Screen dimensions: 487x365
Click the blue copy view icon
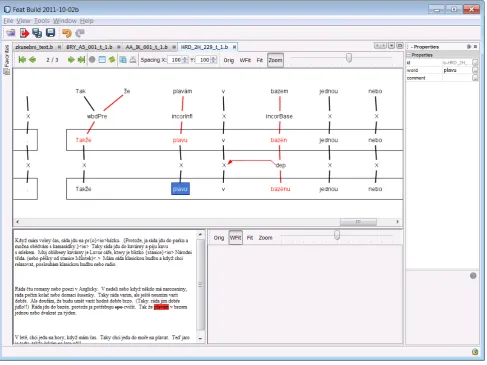[x=123, y=60]
